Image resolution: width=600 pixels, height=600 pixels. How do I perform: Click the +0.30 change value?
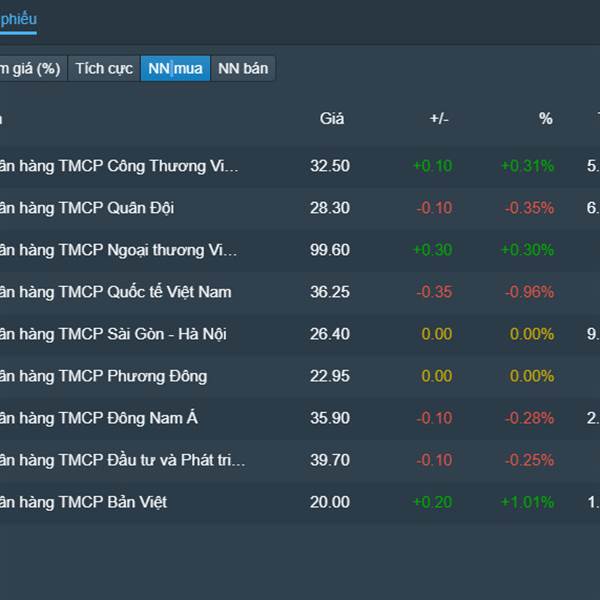point(433,250)
